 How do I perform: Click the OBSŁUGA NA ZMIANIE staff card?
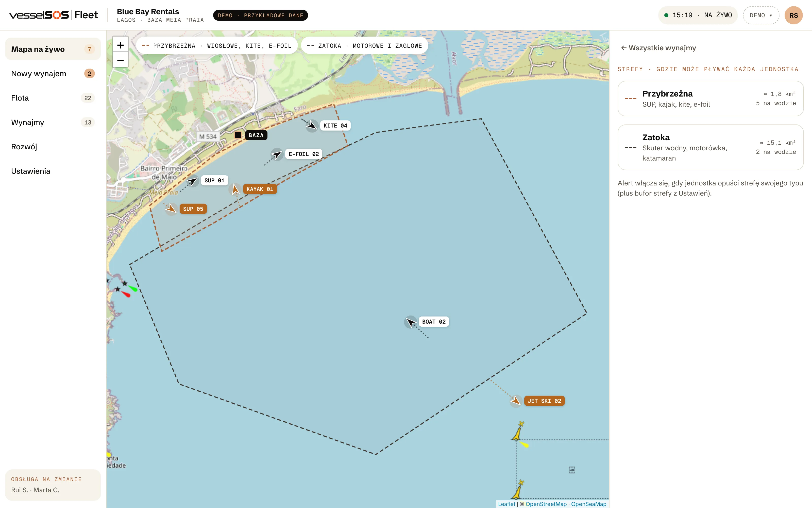pyautogui.click(x=53, y=485)
